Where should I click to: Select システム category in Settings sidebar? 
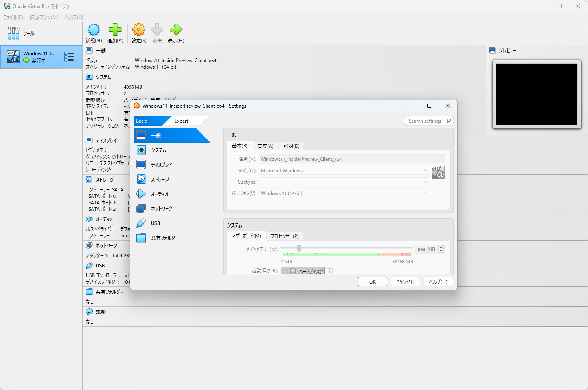point(172,150)
